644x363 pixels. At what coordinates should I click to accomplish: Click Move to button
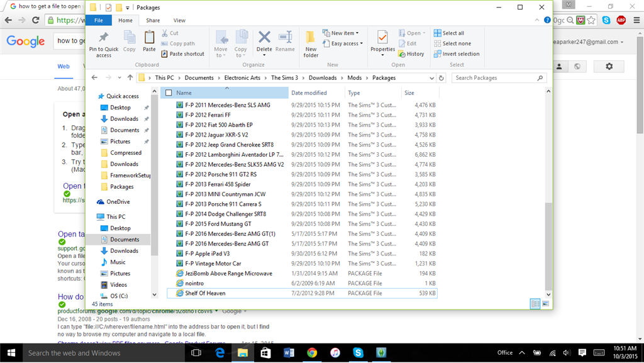pyautogui.click(x=221, y=44)
